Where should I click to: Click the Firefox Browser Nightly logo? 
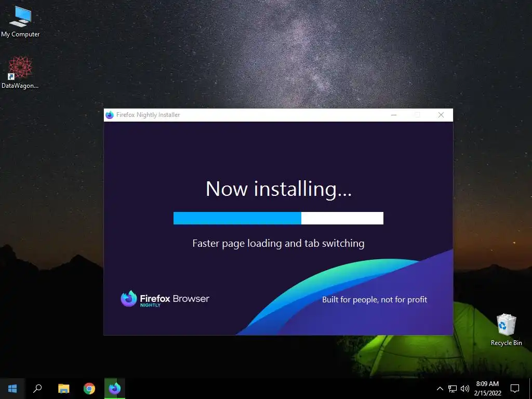tap(165, 299)
